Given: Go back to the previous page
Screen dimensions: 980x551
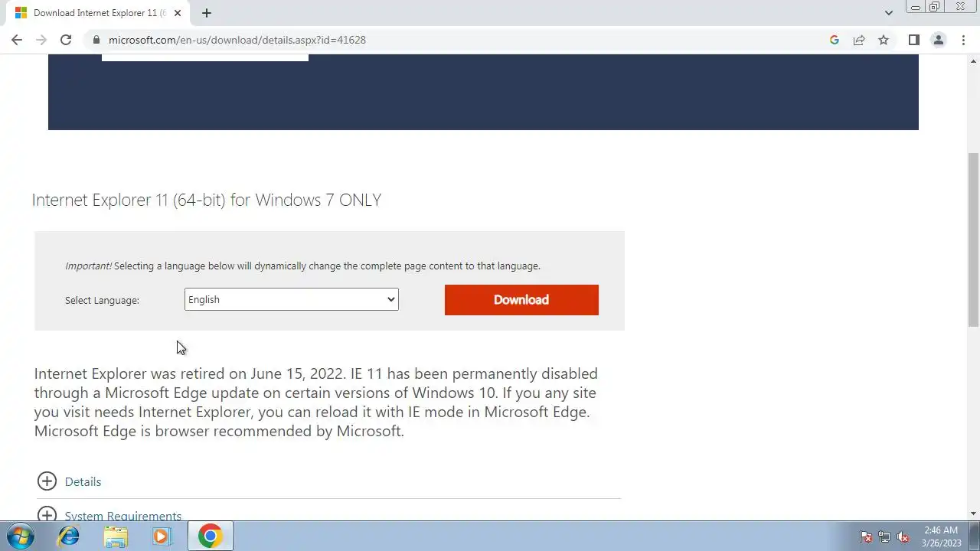Looking at the screenshot, I should coord(17,40).
